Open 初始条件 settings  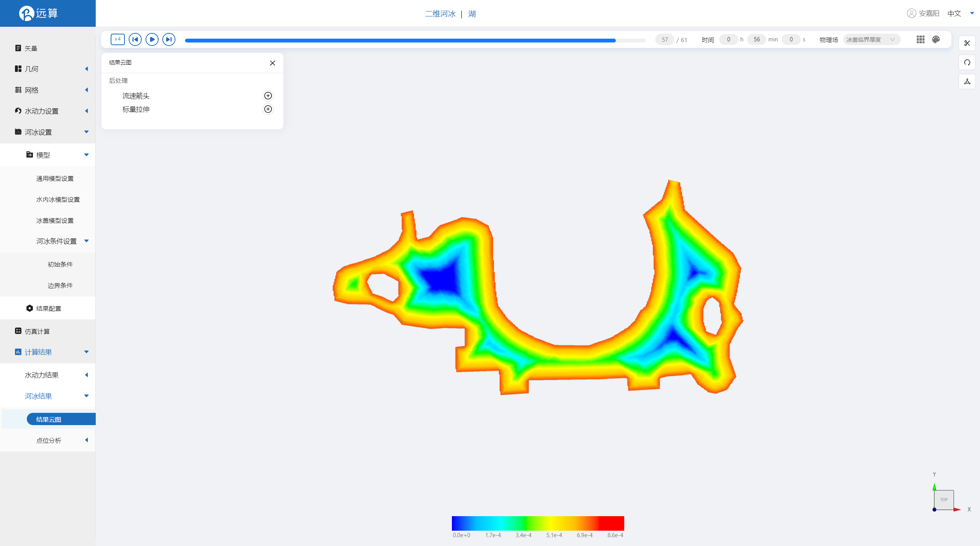[60, 264]
